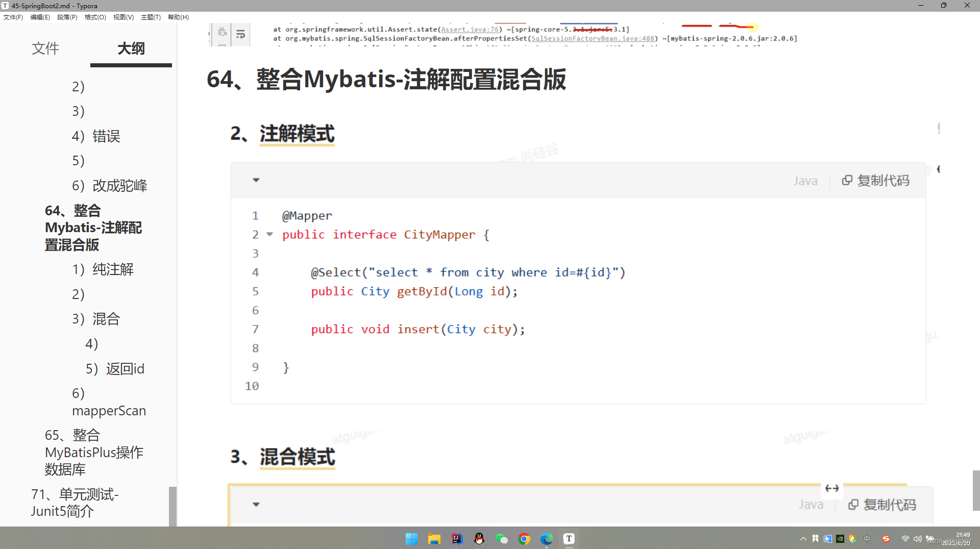Jump to outline item 1）纯注解

(x=103, y=269)
